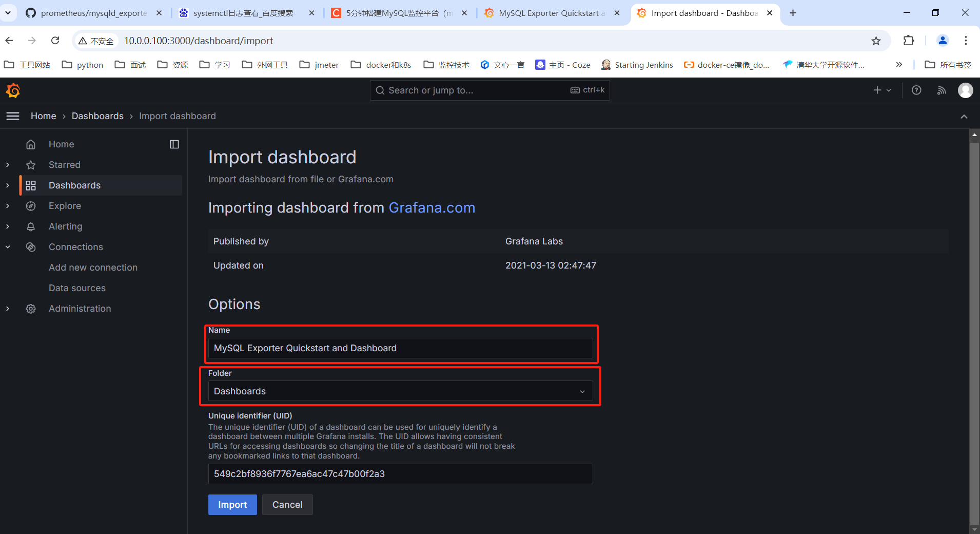Open Data sources page
The height and width of the screenshot is (534, 980).
[x=77, y=288]
